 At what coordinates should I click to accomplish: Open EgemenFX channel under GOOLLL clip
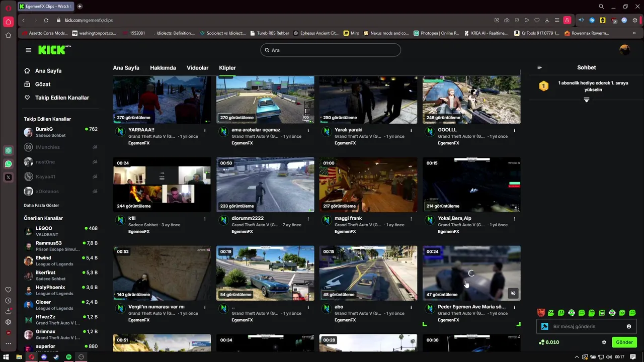(448, 143)
